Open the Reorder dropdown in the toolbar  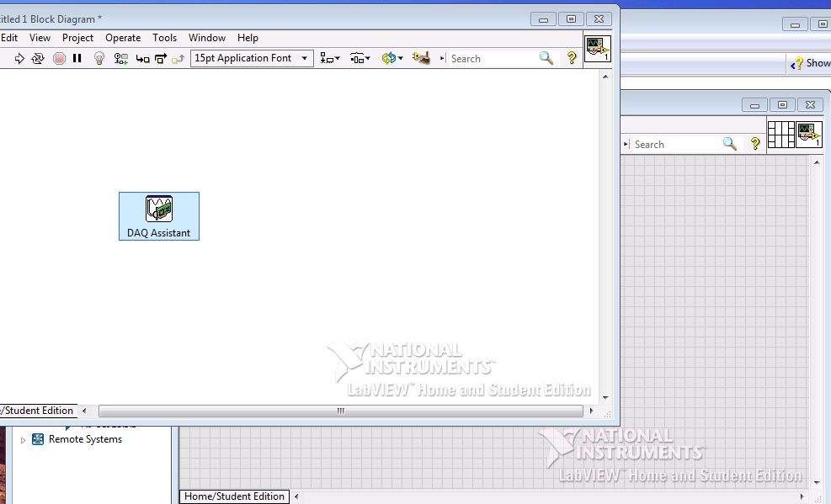tap(392, 58)
